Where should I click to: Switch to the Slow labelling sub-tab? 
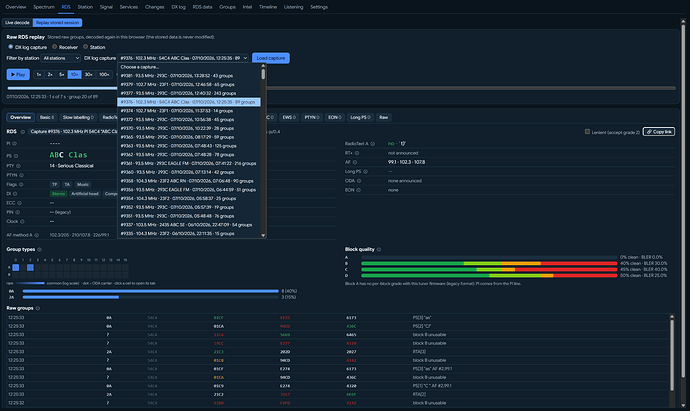(x=78, y=117)
